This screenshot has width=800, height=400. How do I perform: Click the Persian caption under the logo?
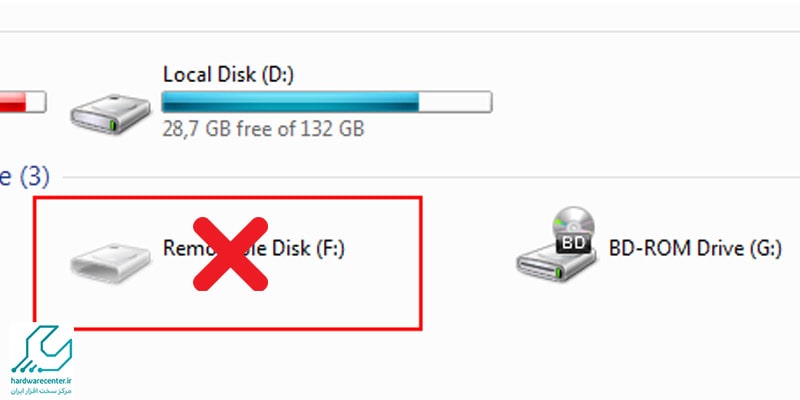click(x=42, y=392)
